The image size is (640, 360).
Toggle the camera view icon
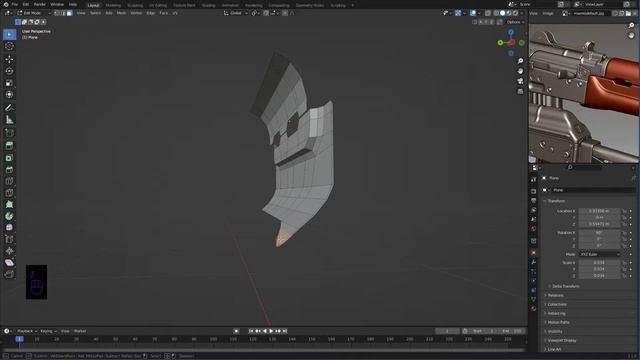pyautogui.click(x=520, y=81)
